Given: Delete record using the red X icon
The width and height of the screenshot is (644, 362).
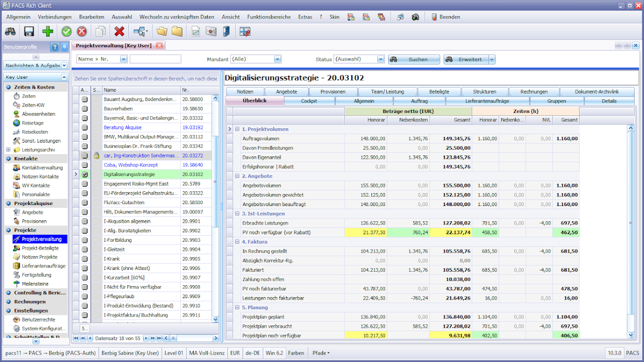Looking at the screenshot, I should [x=119, y=32].
